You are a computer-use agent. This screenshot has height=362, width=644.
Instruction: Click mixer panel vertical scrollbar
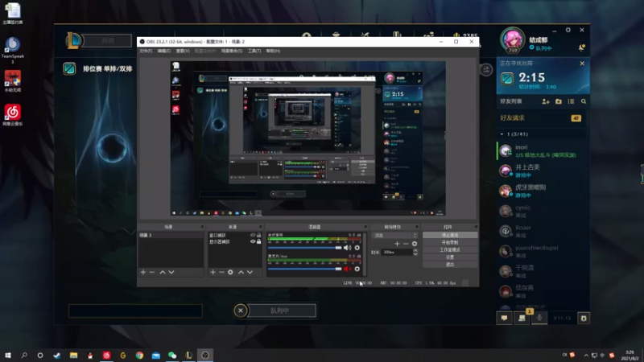[365, 254]
